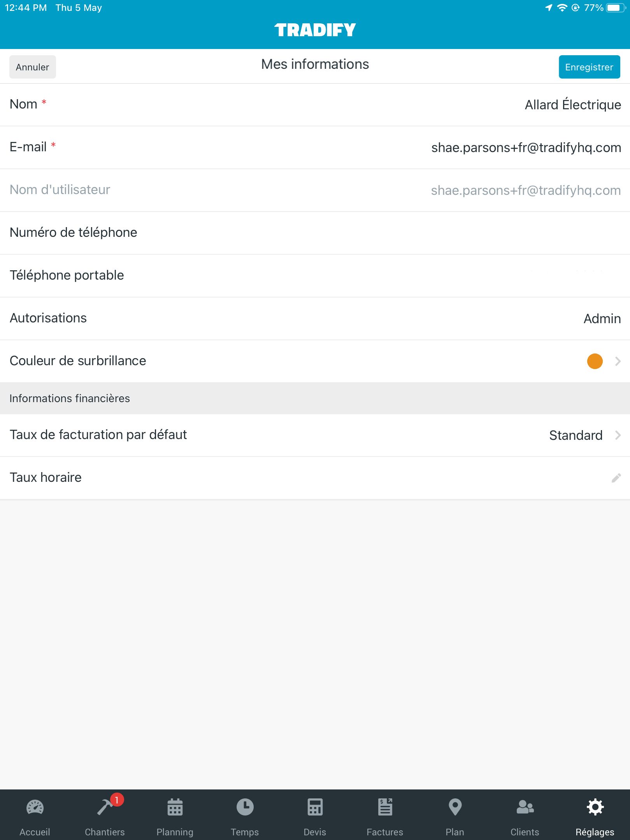The height and width of the screenshot is (840, 630).
Task: Tap the Taux horaire pencil icon
Action: 616,478
